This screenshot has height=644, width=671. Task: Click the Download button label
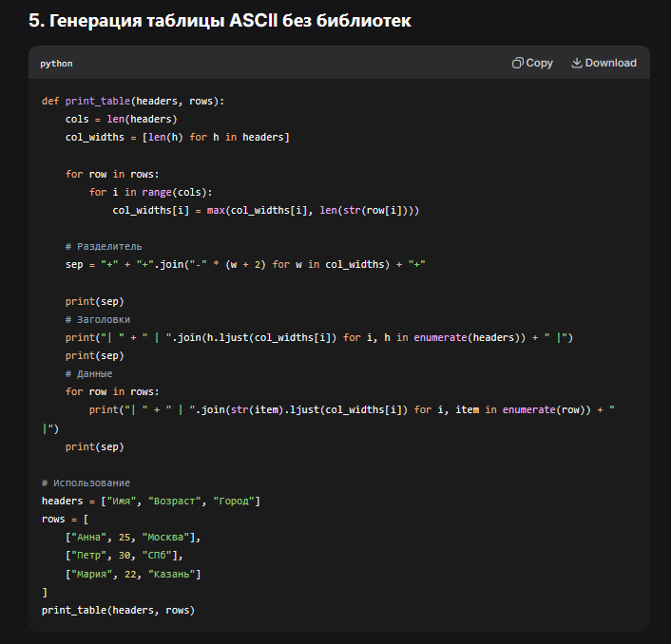[x=611, y=63]
